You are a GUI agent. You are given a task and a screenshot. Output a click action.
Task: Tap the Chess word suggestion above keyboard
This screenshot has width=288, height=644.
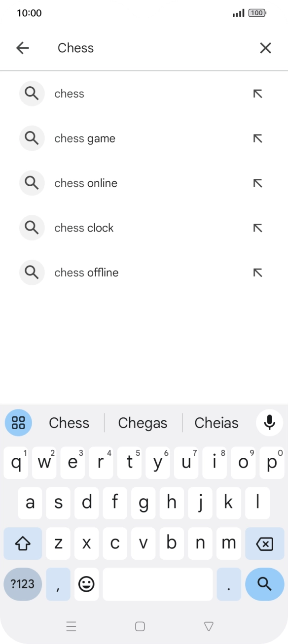click(x=69, y=423)
